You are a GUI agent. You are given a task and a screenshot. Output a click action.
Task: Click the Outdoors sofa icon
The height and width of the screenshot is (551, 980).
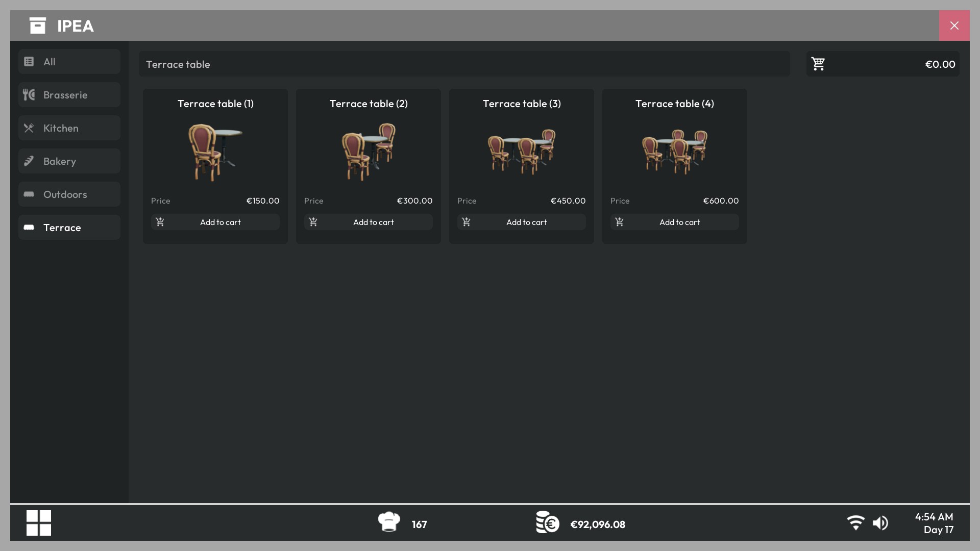29,194
